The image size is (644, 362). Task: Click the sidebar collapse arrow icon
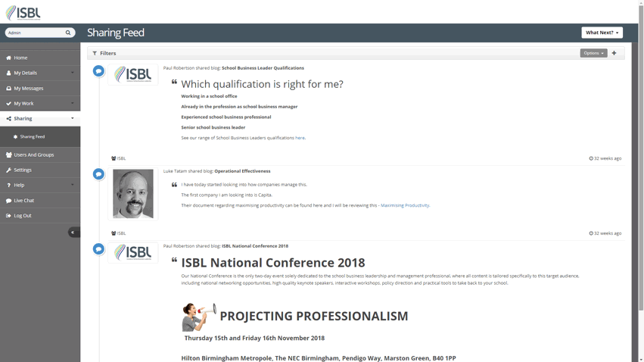point(73,232)
